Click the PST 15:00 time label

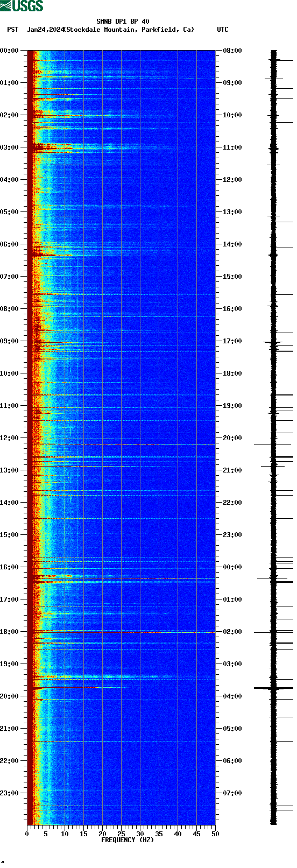pos(10,535)
